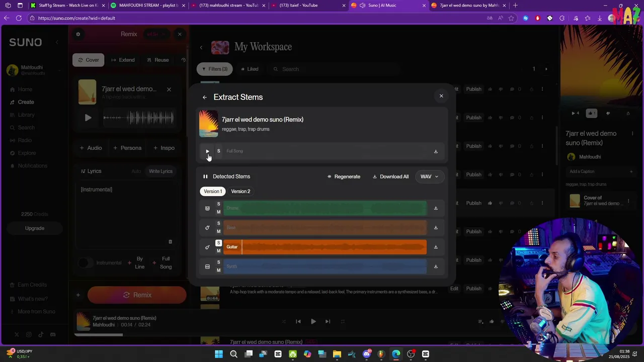Image resolution: width=644 pixels, height=362 pixels.
Task: Open Library in Suno sidebar
Action: click(26, 115)
